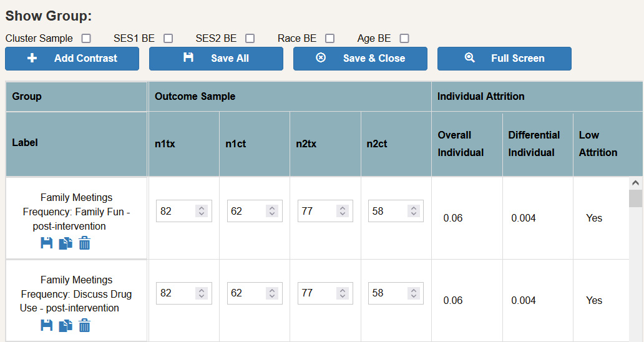Save the Family Fun row with disk icon
Viewport: 644px width, 342px height.
pos(46,243)
